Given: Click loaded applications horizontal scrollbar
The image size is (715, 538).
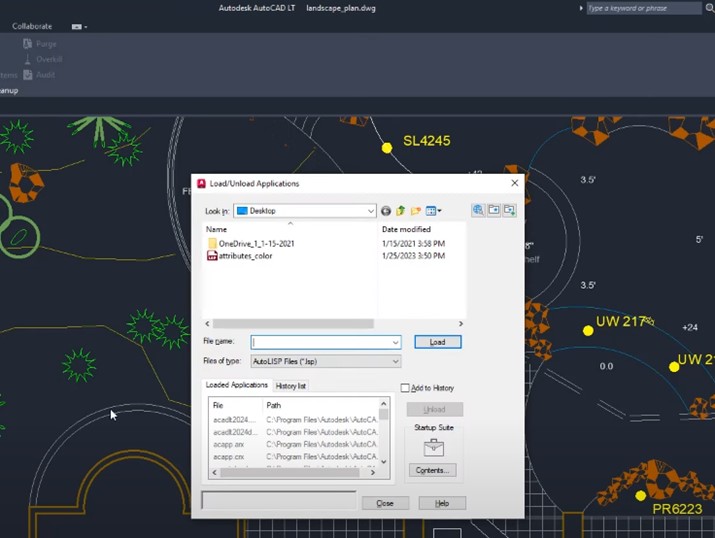Looking at the screenshot, I should coord(290,473).
